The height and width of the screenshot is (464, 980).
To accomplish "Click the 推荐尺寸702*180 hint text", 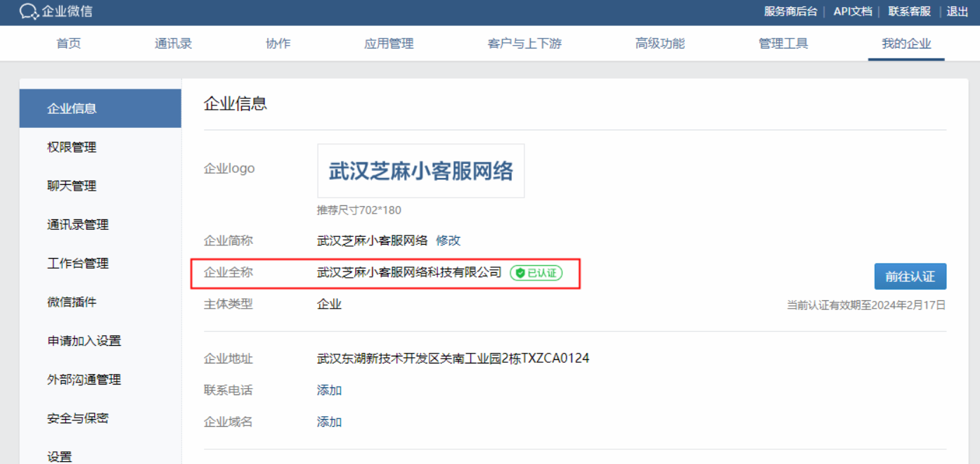I will (x=359, y=210).
